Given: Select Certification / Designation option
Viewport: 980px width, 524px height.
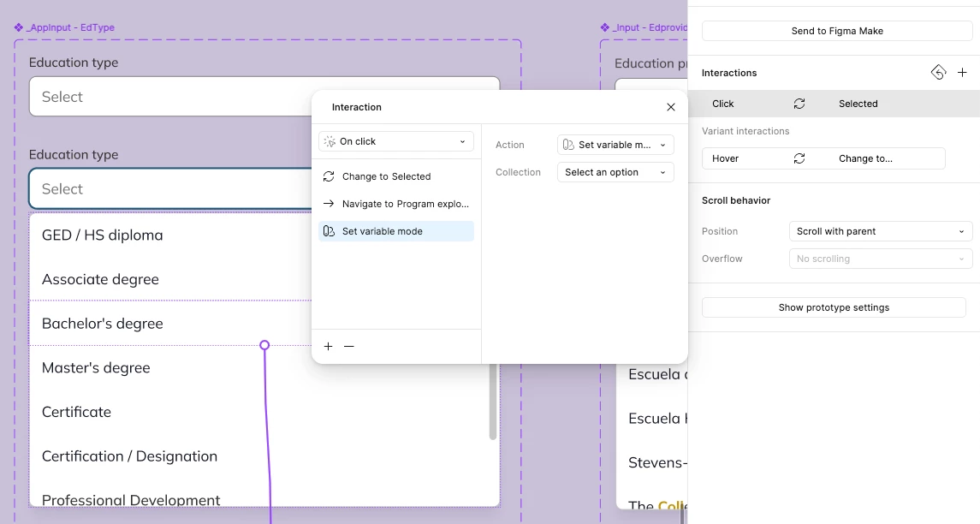Looking at the screenshot, I should coord(130,456).
